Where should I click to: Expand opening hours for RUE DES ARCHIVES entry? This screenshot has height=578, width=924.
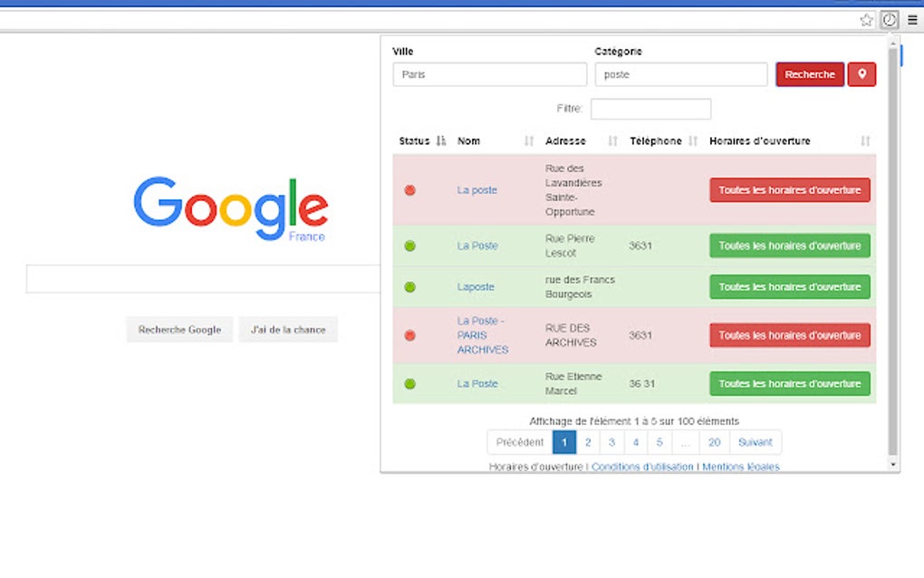(x=789, y=334)
